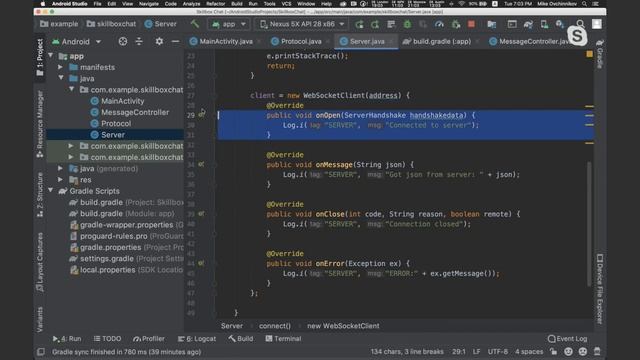The height and width of the screenshot is (360, 640).
Task: Open the AVD Manager icon
Action: click(x=544, y=24)
